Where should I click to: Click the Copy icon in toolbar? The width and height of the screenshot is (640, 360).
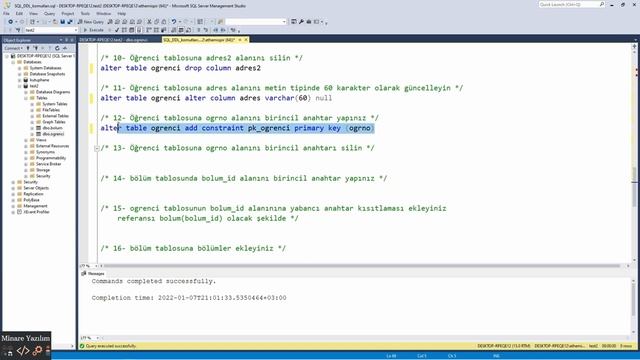pyautogui.click(x=156, y=22)
